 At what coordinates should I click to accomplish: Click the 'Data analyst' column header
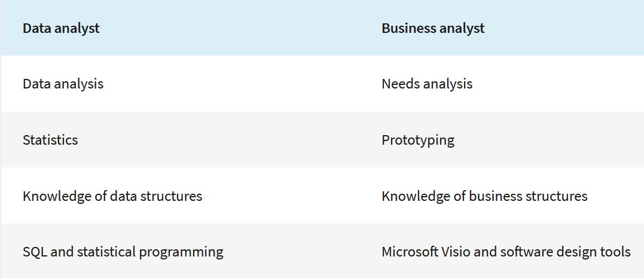(61, 28)
